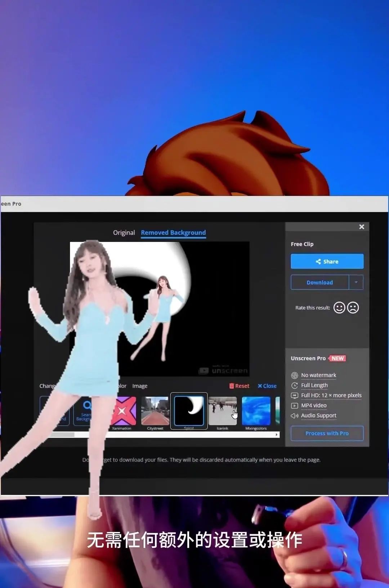The width and height of the screenshot is (389, 588).
Task: Click the scrollbar right arrow below thumbnails
Action: coord(276,435)
